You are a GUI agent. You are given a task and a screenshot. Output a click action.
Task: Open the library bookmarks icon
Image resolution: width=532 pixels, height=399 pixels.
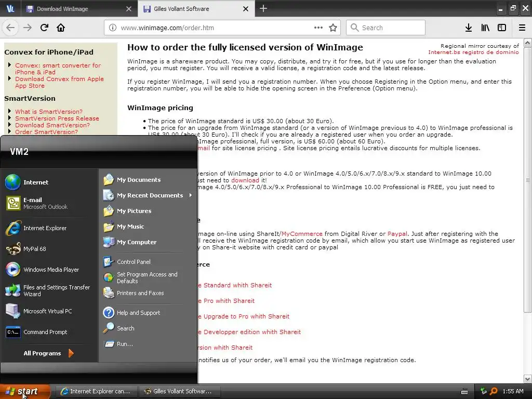tap(485, 28)
